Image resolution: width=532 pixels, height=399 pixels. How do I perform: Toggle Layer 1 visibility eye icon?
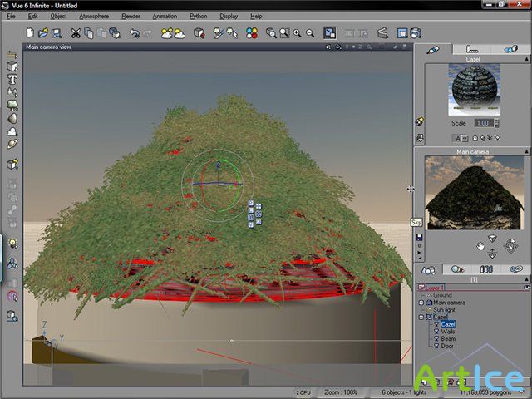526,287
